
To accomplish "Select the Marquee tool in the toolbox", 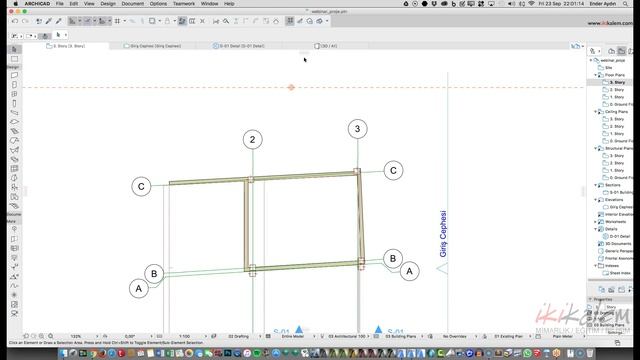I will (14, 59).
